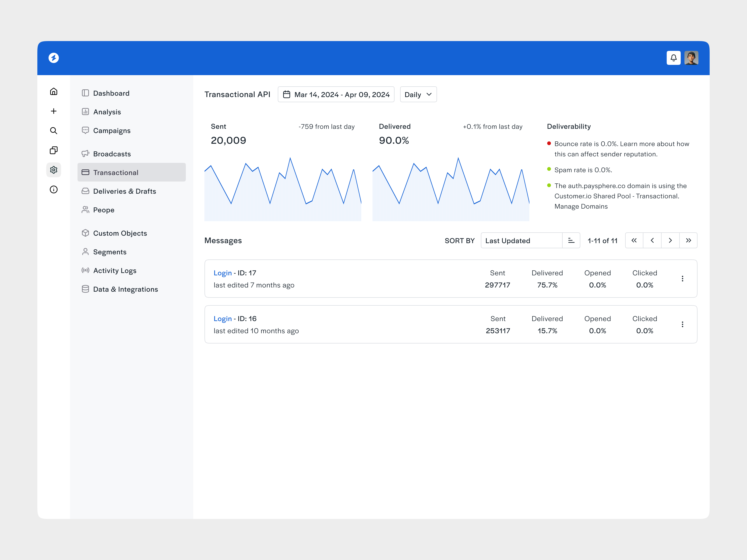Click the plus icon in left rail
Image resolution: width=747 pixels, height=560 pixels.
[x=54, y=111]
